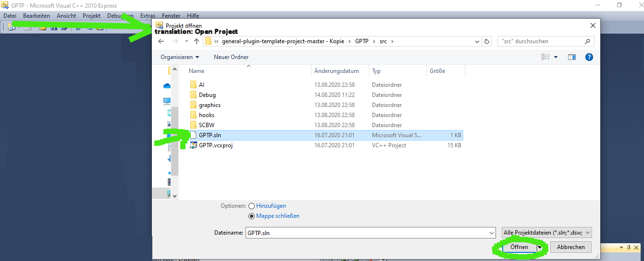Click the OneDrive cloud icon in sidebar
This screenshot has width=644, height=261.
click(167, 86)
